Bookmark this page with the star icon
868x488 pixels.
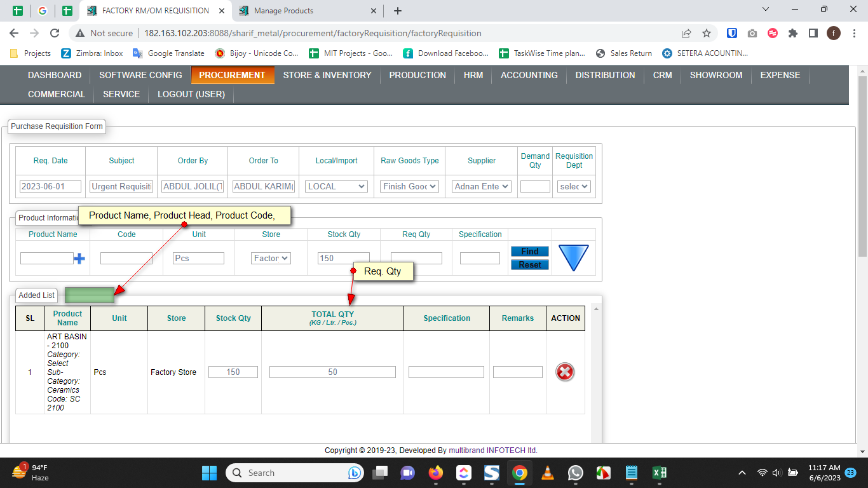pos(707,33)
